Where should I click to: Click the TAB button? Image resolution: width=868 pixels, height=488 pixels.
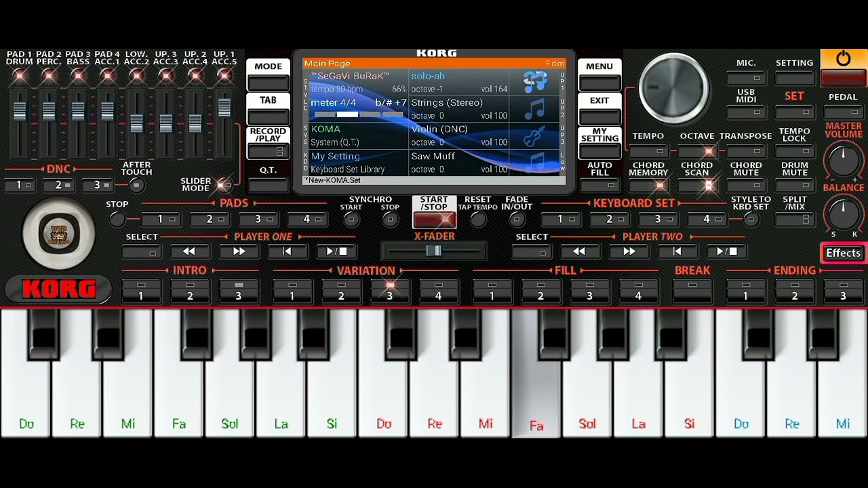(268, 117)
